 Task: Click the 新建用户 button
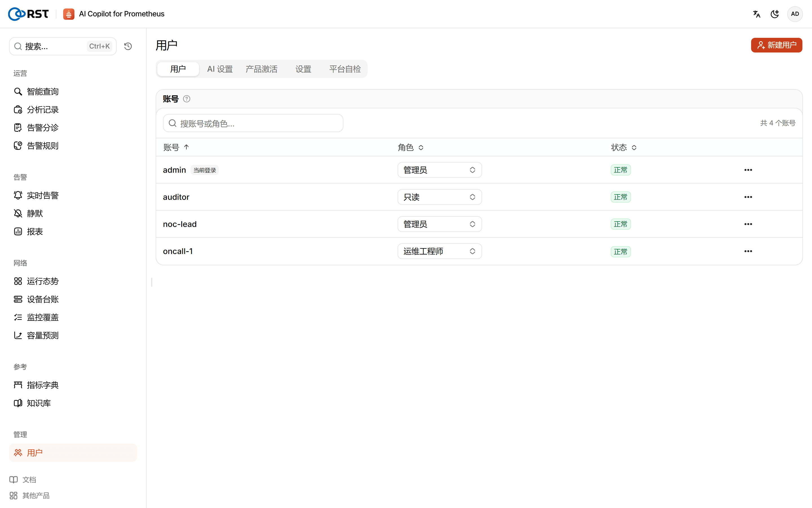tap(776, 45)
